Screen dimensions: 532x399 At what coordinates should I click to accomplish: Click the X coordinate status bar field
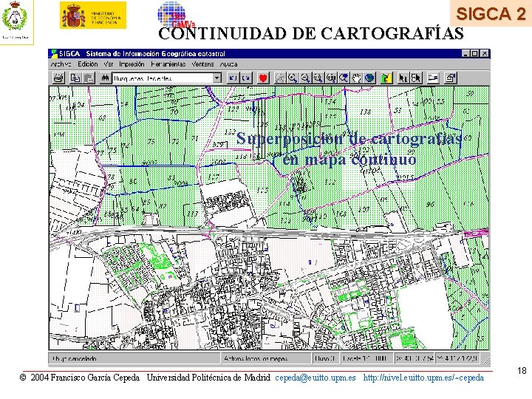(x=415, y=358)
